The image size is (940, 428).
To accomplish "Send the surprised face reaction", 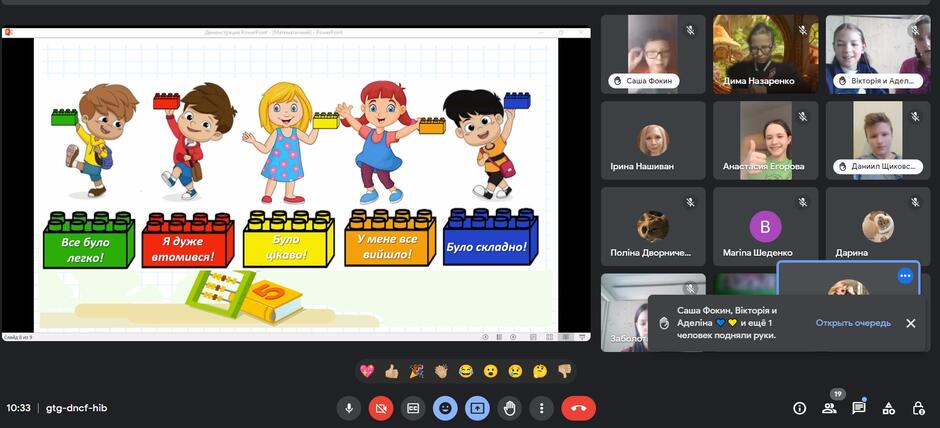I will coord(490,371).
